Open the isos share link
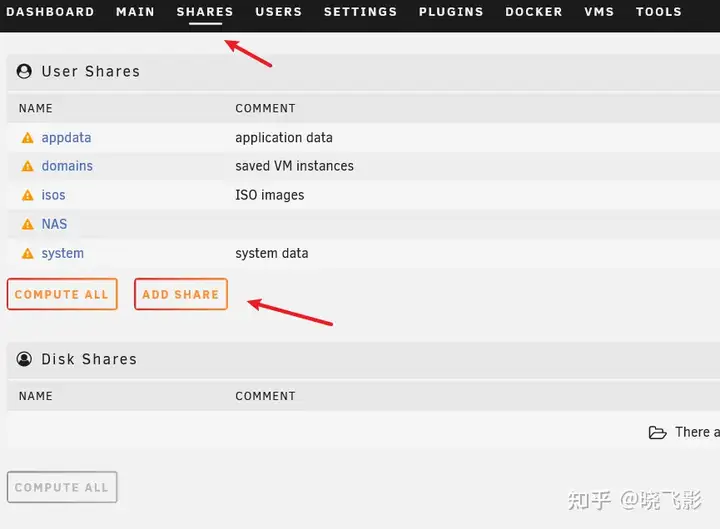720x529 pixels. 53,195
